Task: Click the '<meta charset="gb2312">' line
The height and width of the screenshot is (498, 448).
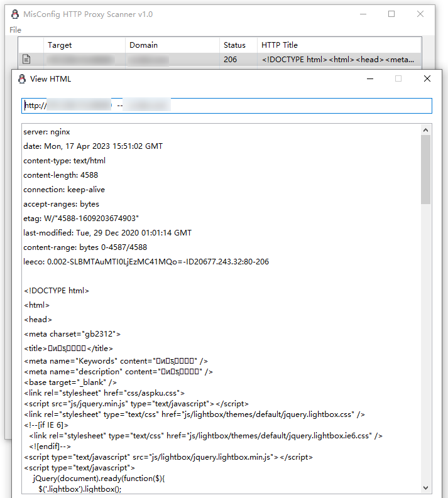Action: coord(72,334)
